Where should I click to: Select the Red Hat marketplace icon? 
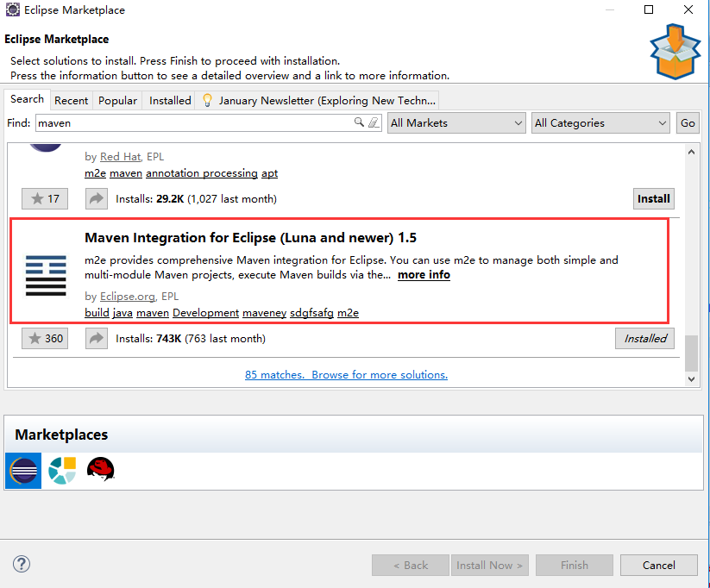pos(100,469)
